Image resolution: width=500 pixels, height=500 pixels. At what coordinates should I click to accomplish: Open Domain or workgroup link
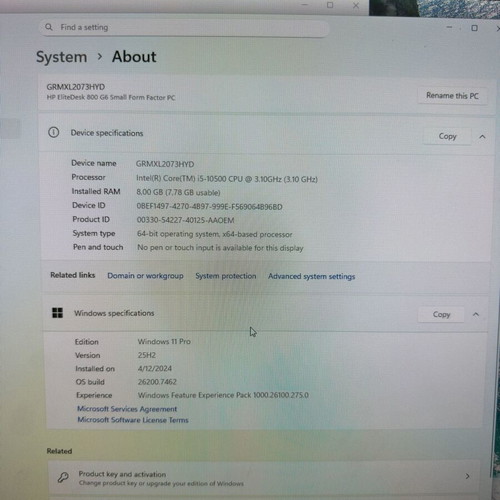click(x=145, y=276)
